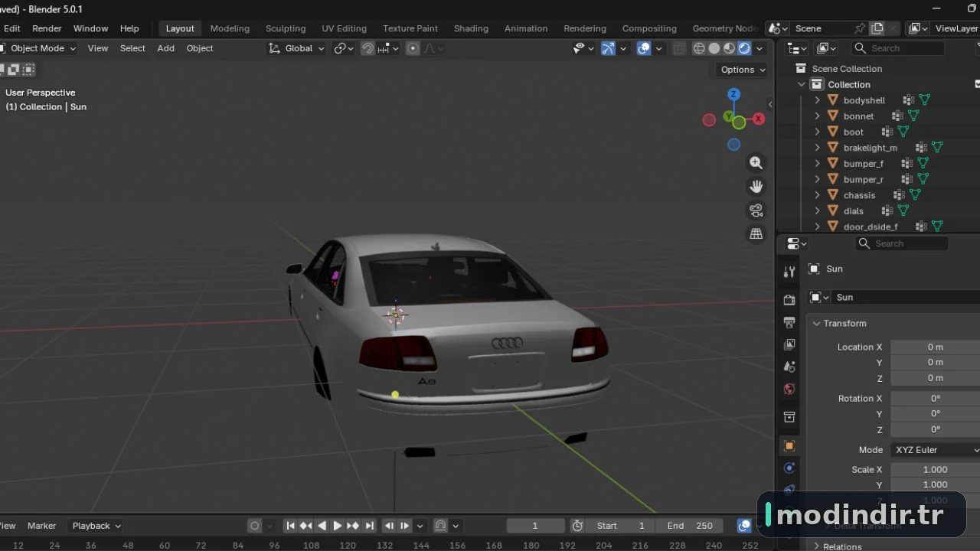Toggle proportional editing

click(413, 48)
